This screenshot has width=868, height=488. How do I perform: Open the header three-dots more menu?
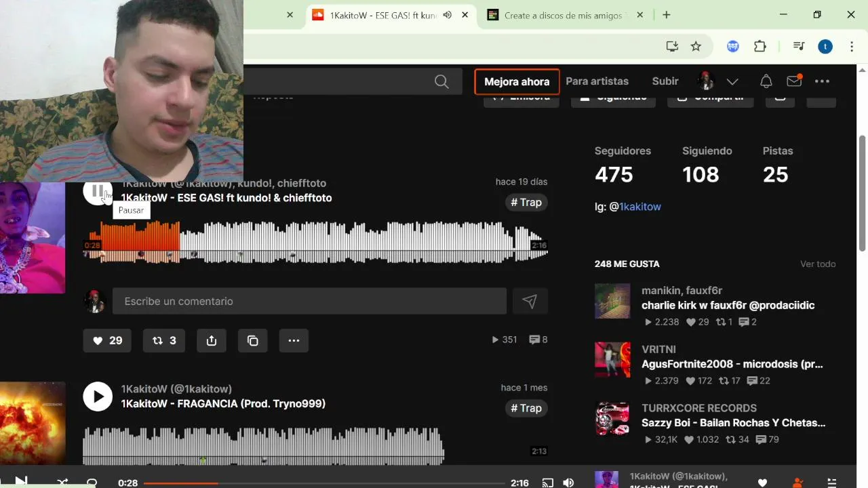point(822,81)
